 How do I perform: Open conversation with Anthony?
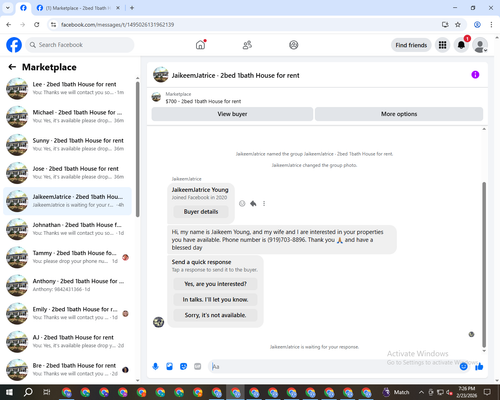tap(67, 285)
